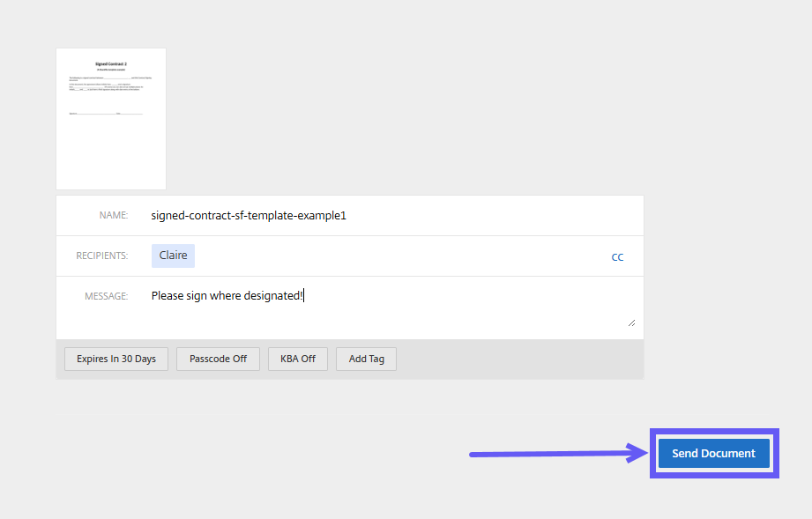Click the NAME field label
The height and width of the screenshot is (519, 812).
114,216
